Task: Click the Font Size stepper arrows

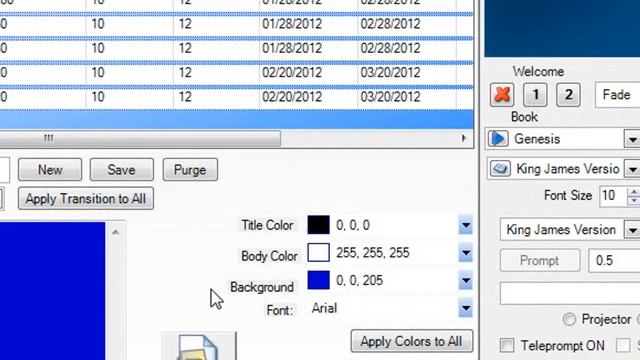Action: pyautogui.click(x=634, y=196)
